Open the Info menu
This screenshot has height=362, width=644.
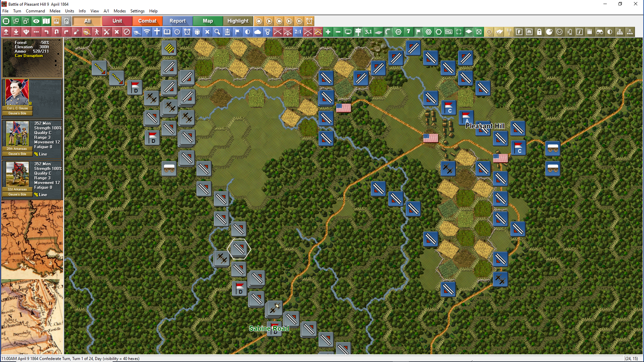point(82,11)
